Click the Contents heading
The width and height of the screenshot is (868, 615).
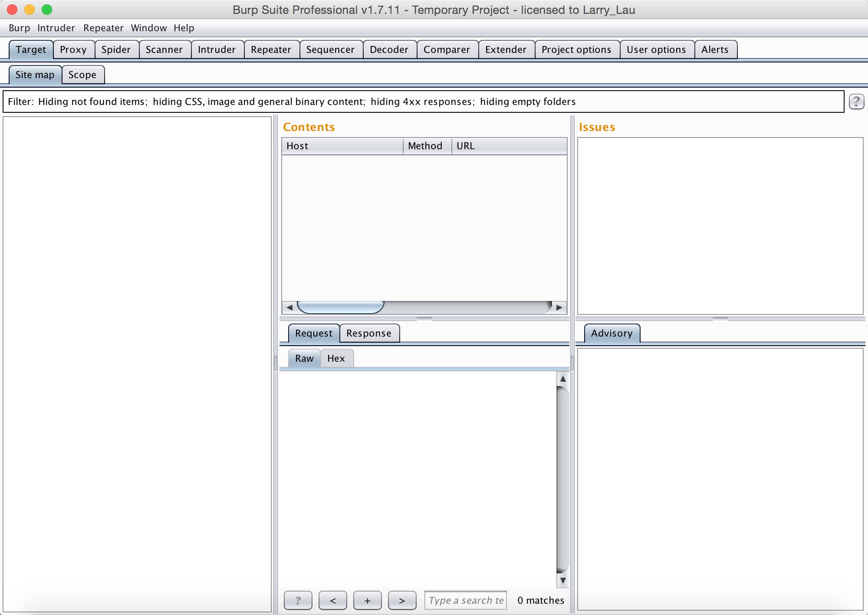(309, 127)
